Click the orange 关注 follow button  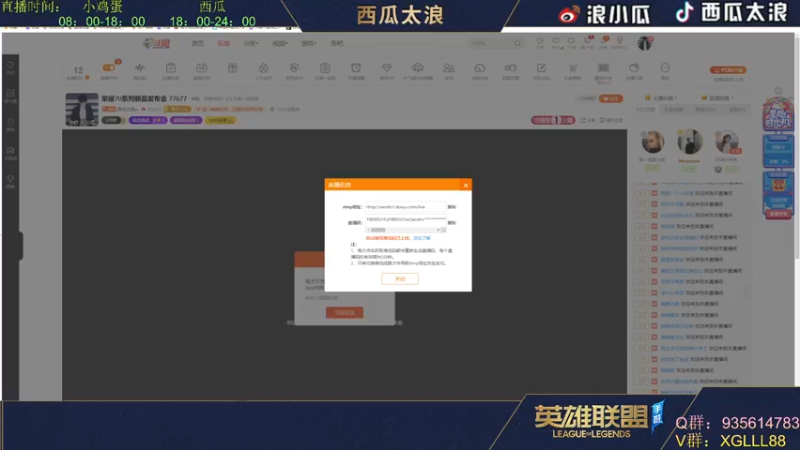tap(611, 98)
